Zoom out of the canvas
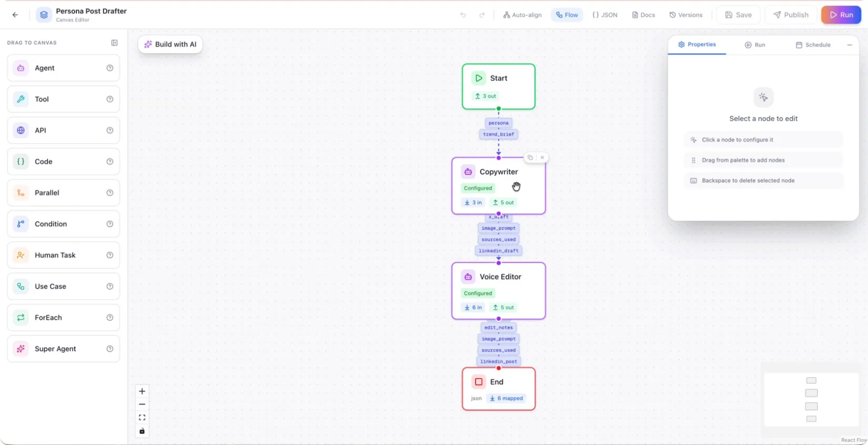This screenshot has height=445, width=868. point(142,404)
